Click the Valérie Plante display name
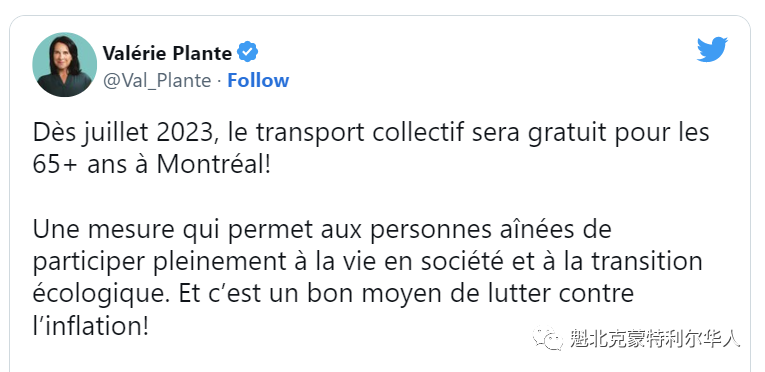Viewport: 765px width, 372px height. (167, 52)
